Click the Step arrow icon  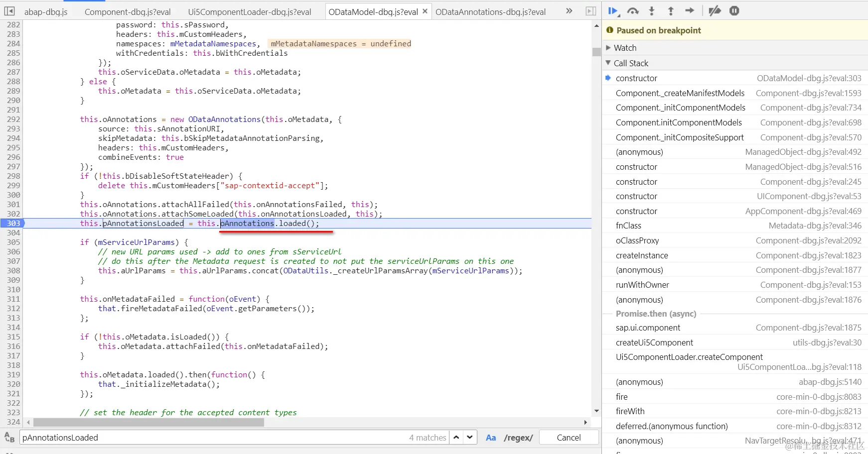[690, 11]
